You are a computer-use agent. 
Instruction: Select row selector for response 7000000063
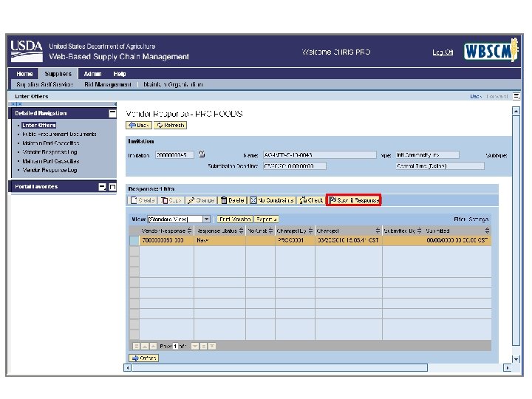(134, 240)
